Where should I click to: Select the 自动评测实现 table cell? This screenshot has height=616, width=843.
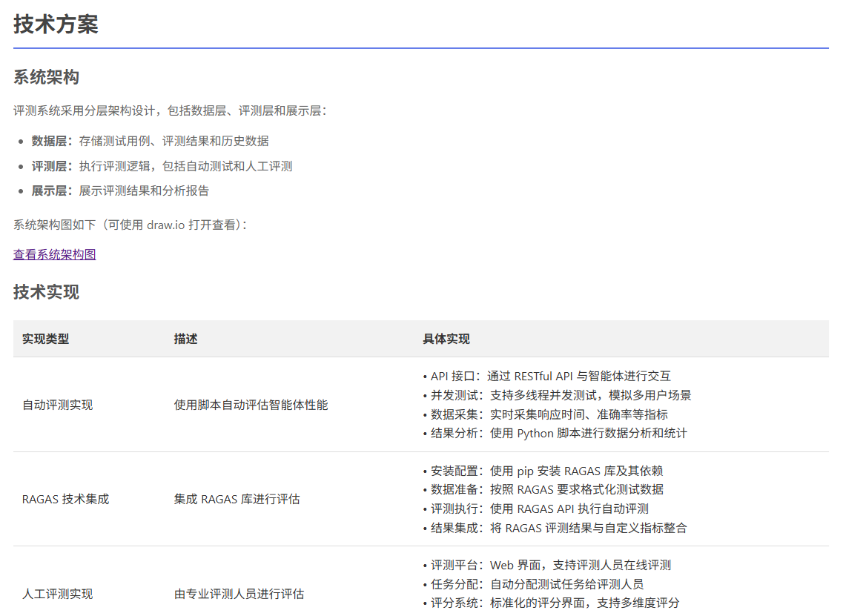(57, 405)
